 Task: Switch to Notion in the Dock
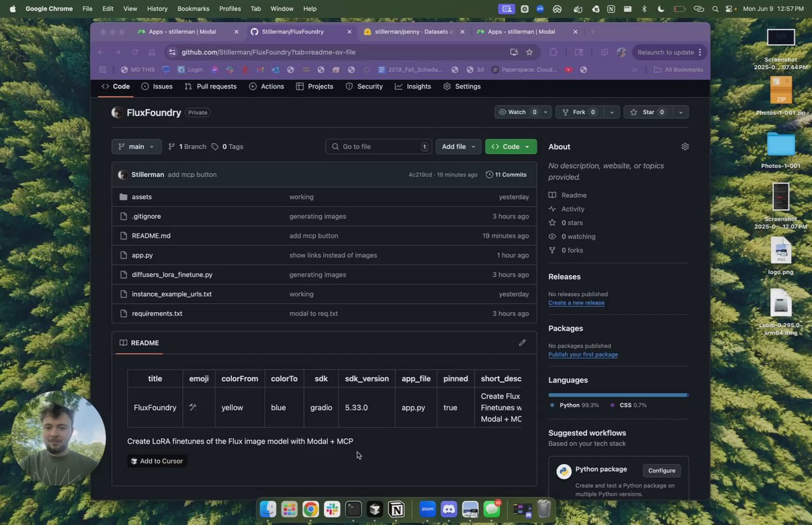396,509
